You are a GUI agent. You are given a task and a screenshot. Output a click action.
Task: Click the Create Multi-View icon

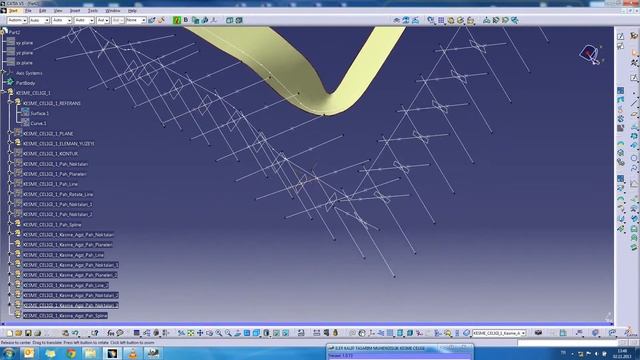point(247,333)
